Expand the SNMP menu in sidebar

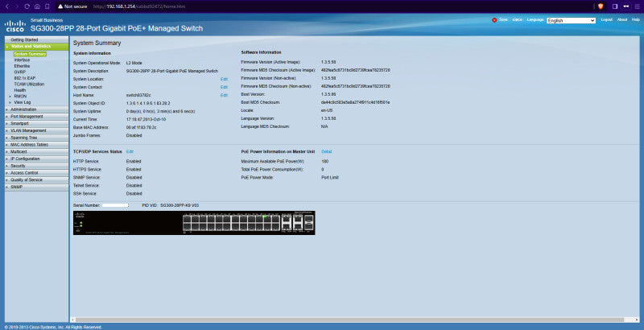coord(36,187)
